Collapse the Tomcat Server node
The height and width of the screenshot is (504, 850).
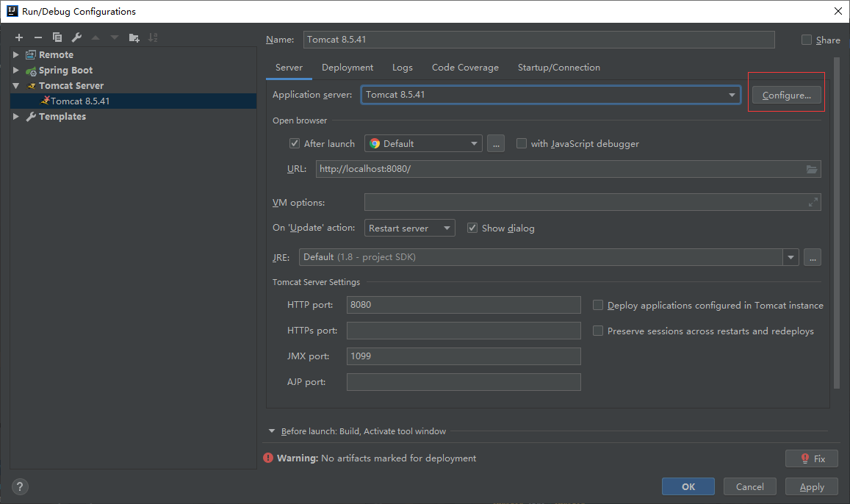16,86
